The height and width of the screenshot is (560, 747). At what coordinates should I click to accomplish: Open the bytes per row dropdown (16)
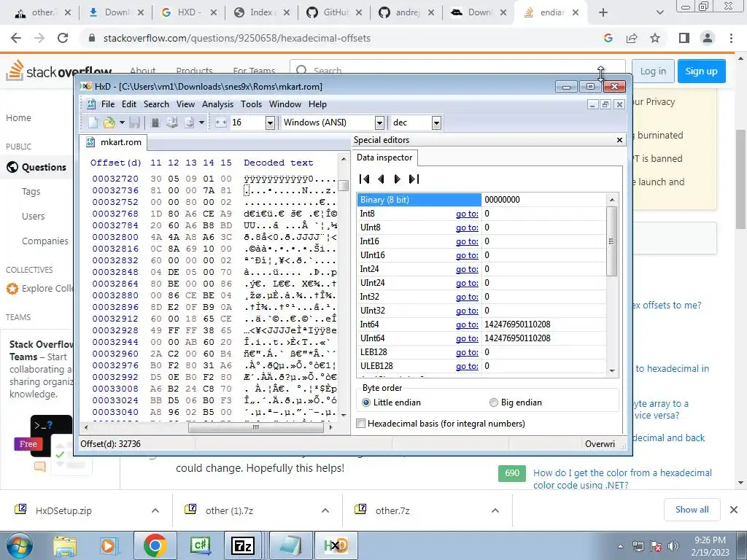click(270, 122)
